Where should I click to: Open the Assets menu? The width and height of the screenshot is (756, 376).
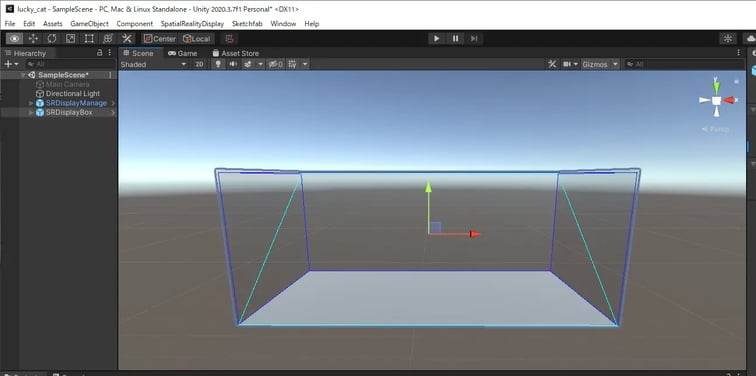click(x=53, y=24)
